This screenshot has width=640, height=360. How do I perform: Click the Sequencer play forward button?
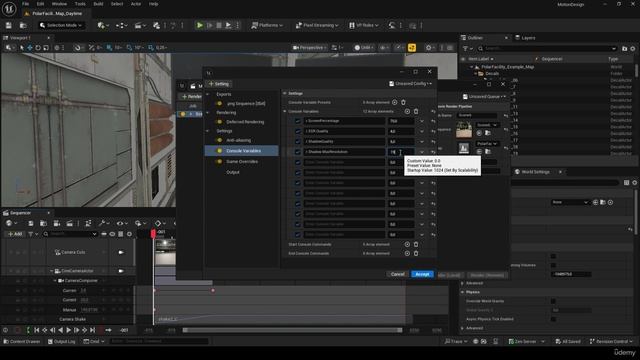pos(69,330)
